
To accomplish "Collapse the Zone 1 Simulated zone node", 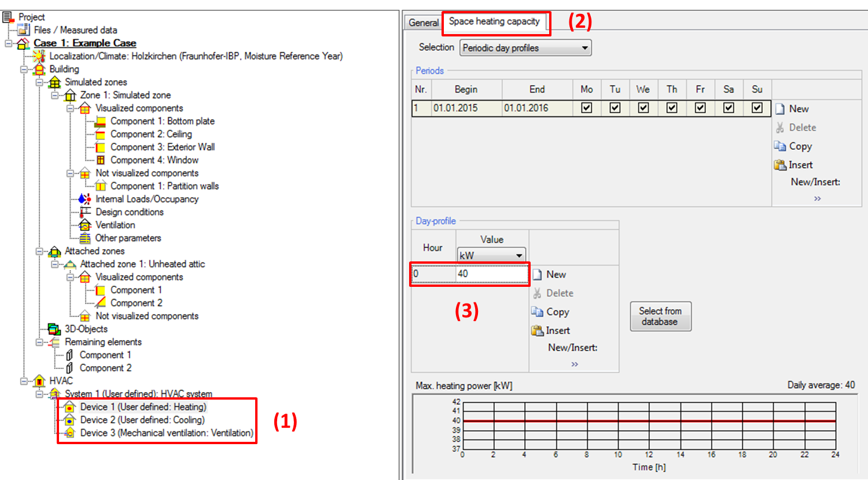I will click(54, 95).
